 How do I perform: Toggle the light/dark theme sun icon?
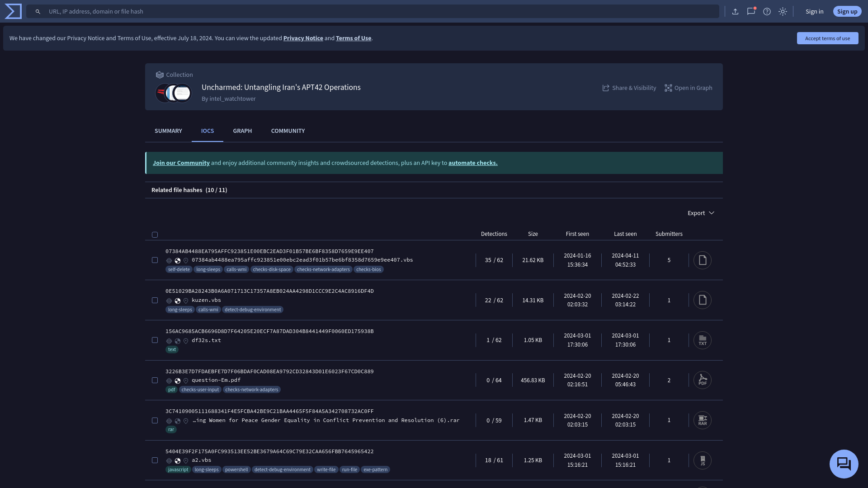[783, 12]
